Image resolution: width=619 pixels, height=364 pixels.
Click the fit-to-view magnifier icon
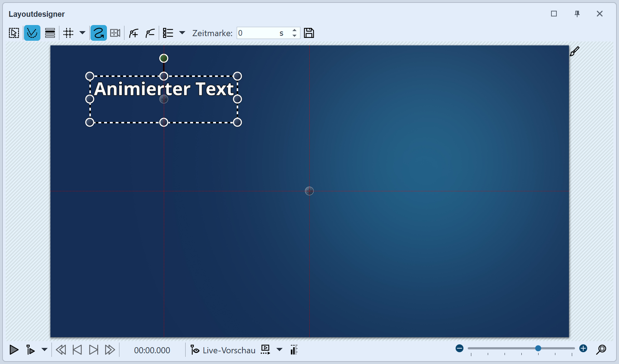coord(602,350)
